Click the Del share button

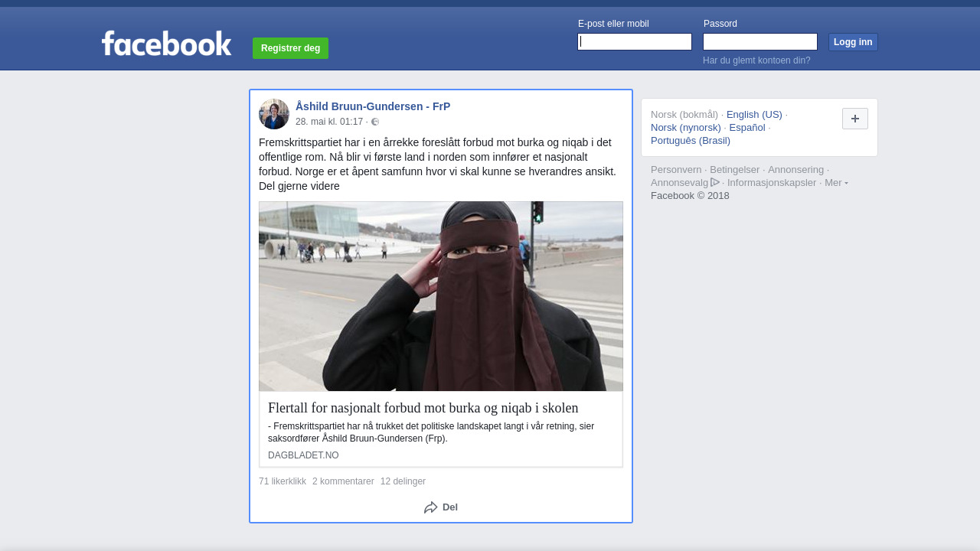pyautogui.click(x=441, y=507)
